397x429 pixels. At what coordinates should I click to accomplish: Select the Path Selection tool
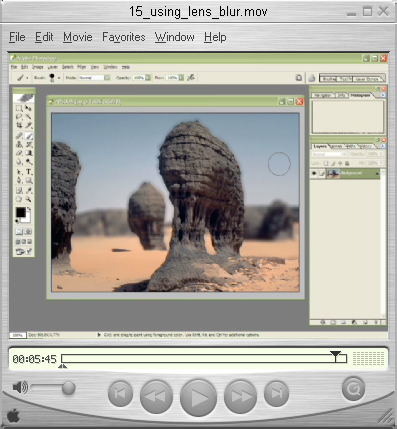coord(19,172)
